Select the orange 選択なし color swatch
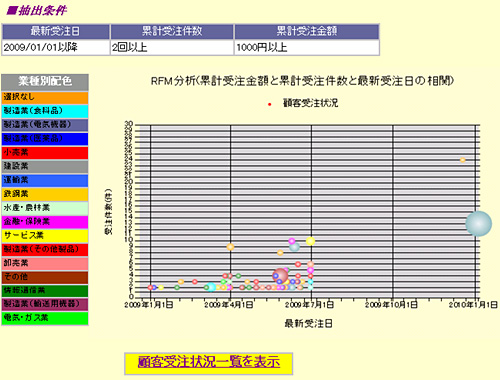Viewport: 500px width, 380px height. (45, 97)
